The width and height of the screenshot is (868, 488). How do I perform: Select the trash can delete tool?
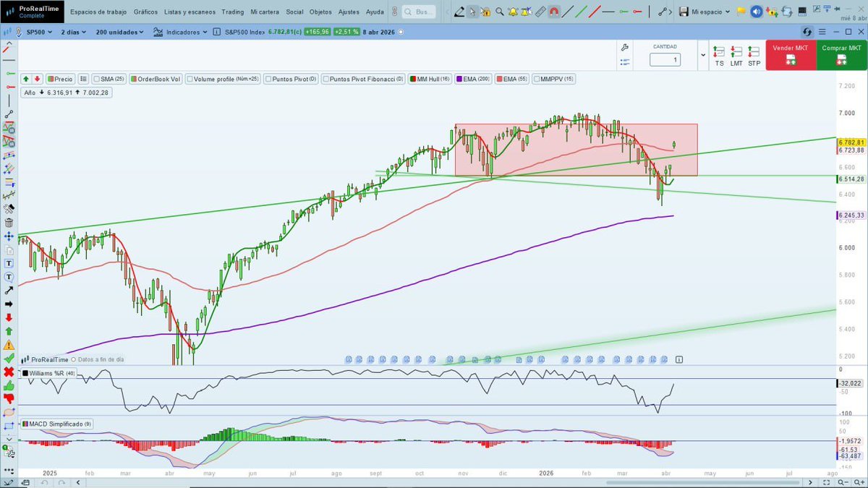(x=9, y=222)
